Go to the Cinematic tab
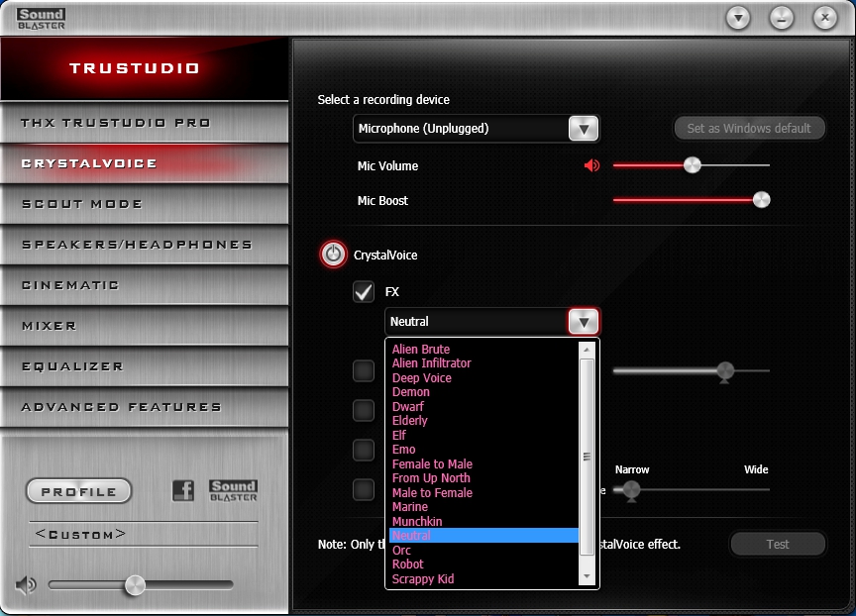 pyautogui.click(x=145, y=285)
